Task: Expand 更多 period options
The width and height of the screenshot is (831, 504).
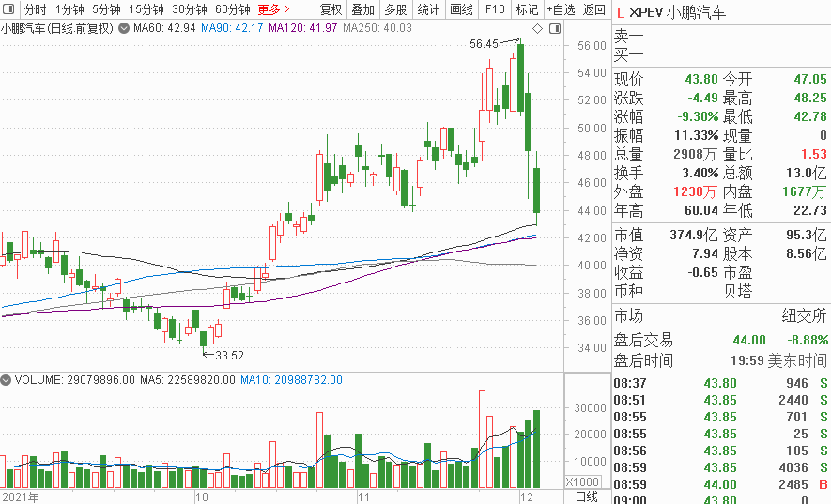Action: click(x=273, y=9)
